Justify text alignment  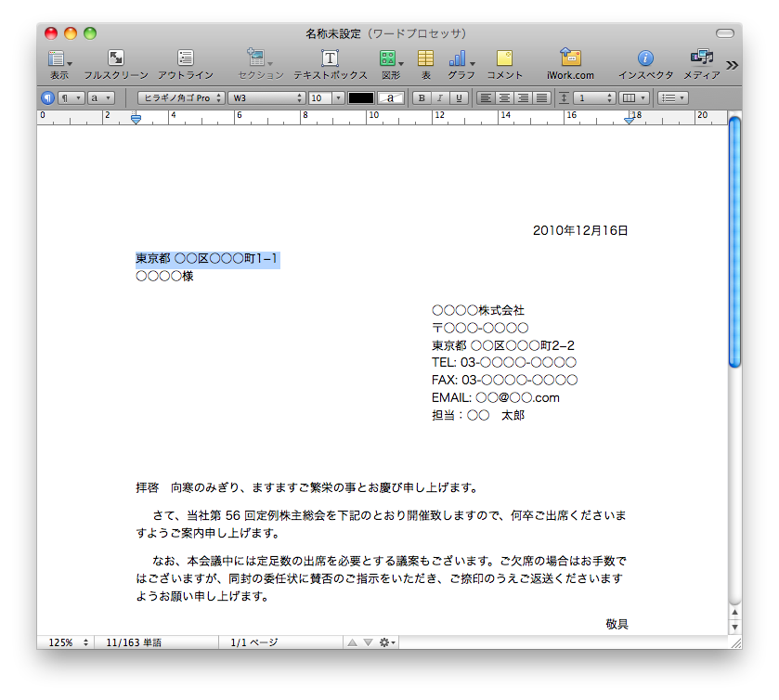(542, 97)
